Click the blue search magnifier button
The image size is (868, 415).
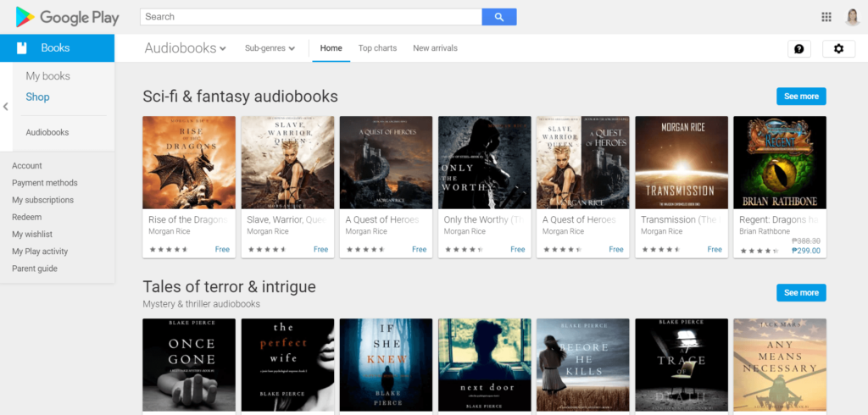(499, 17)
